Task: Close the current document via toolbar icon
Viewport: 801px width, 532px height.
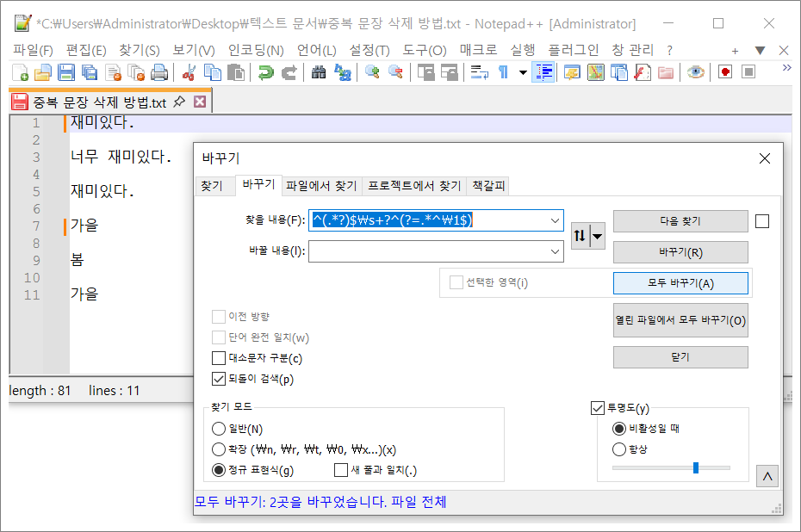Action: tap(113, 72)
